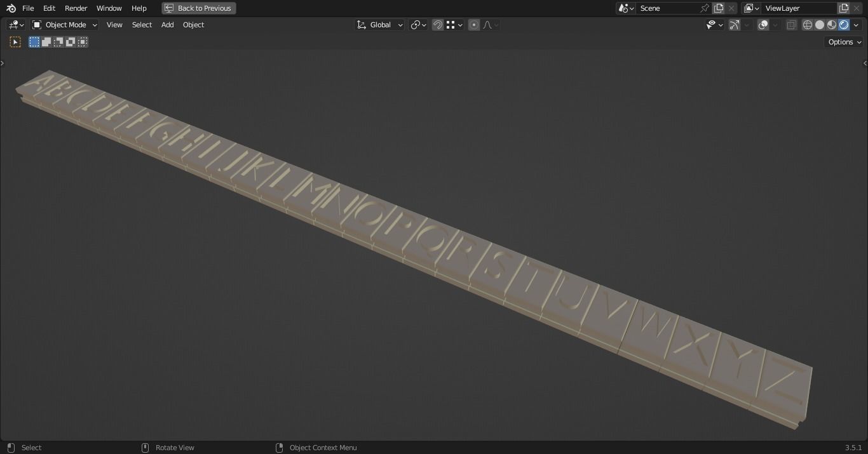
Task: Choose the Extend selection mode icon
Action: click(46, 42)
